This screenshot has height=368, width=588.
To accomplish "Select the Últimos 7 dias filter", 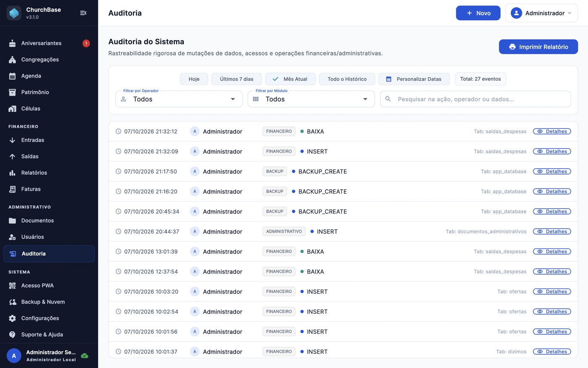I will (x=236, y=79).
